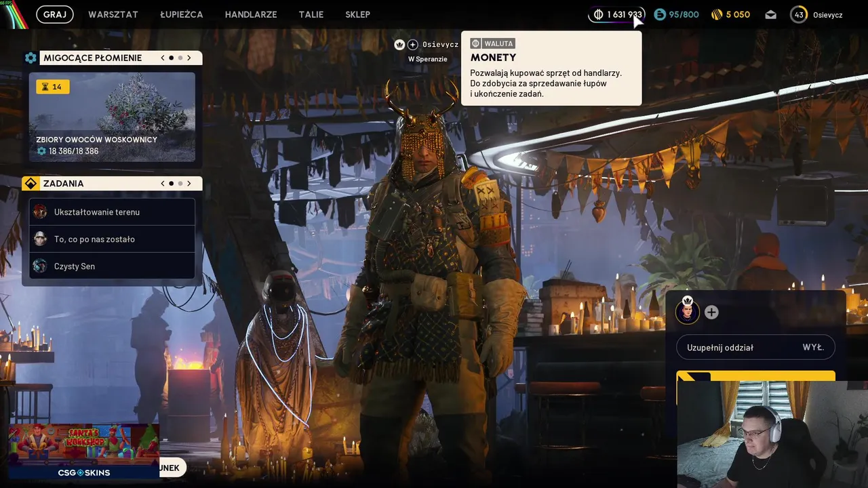The width and height of the screenshot is (868, 488).
Task: Click the 18 386/18 386 progress value
Action: (73, 151)
